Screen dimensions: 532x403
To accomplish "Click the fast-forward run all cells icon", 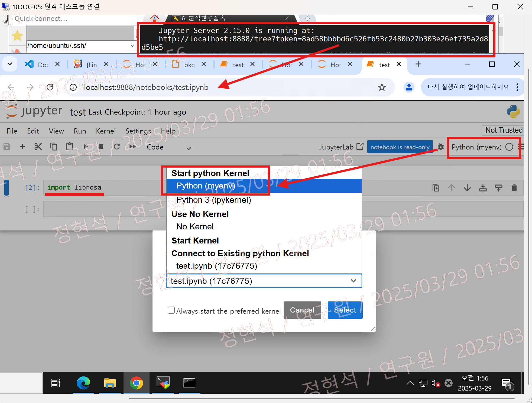I will coord(132,147).
